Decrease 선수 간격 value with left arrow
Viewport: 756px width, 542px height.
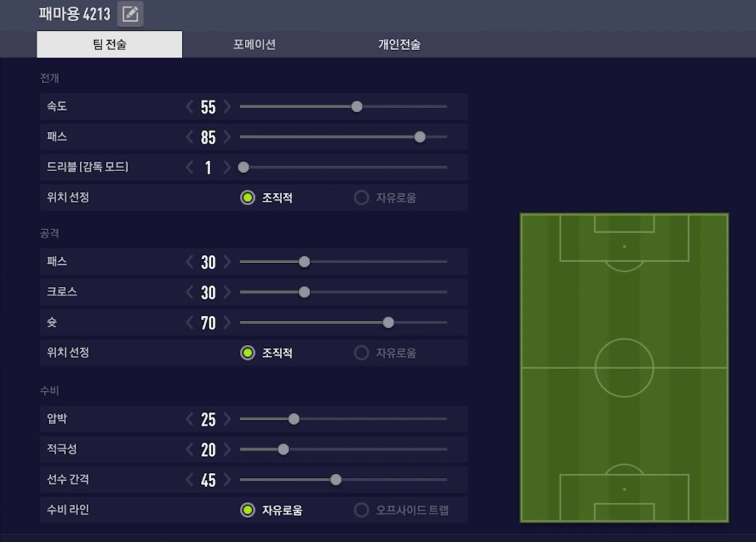[x=190, y=480]
